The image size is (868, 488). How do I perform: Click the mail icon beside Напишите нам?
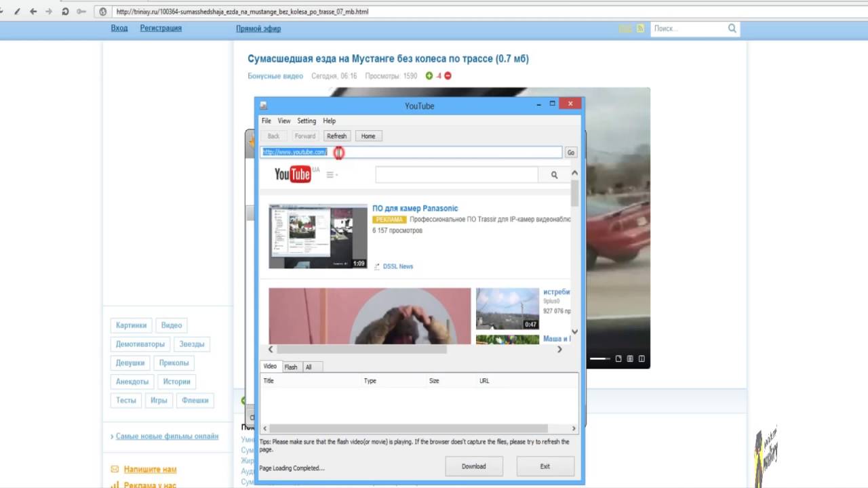115,469
